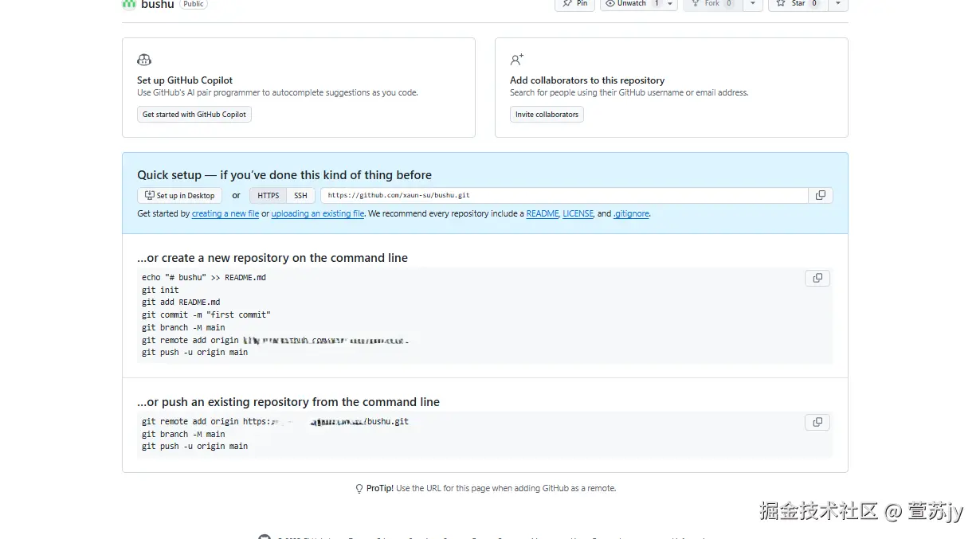Viewport: 980px width, 539px height.
Task: Click the Fork button
Action: coord(712,4)
